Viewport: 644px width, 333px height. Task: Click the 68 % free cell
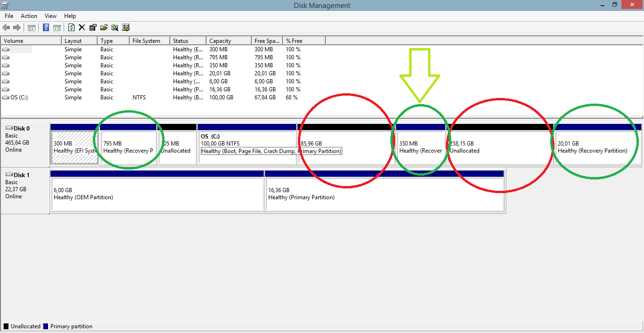[x=291, y=97]
